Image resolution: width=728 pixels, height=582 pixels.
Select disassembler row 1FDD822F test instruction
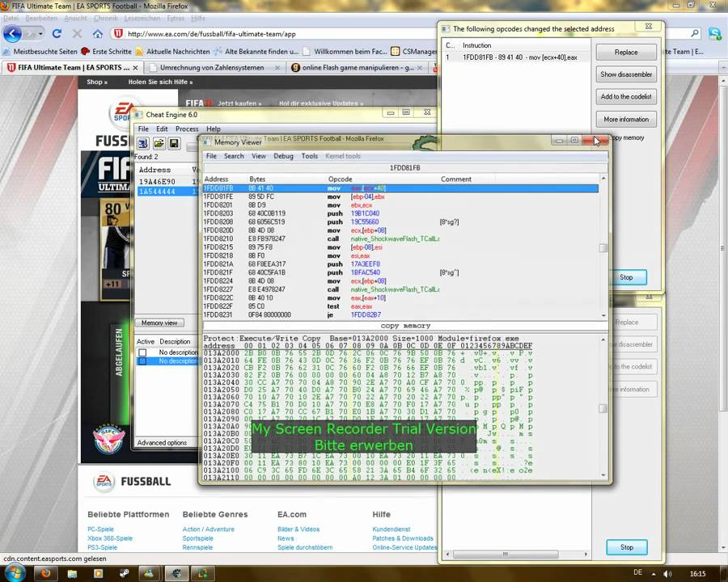[x=400, y=306]
